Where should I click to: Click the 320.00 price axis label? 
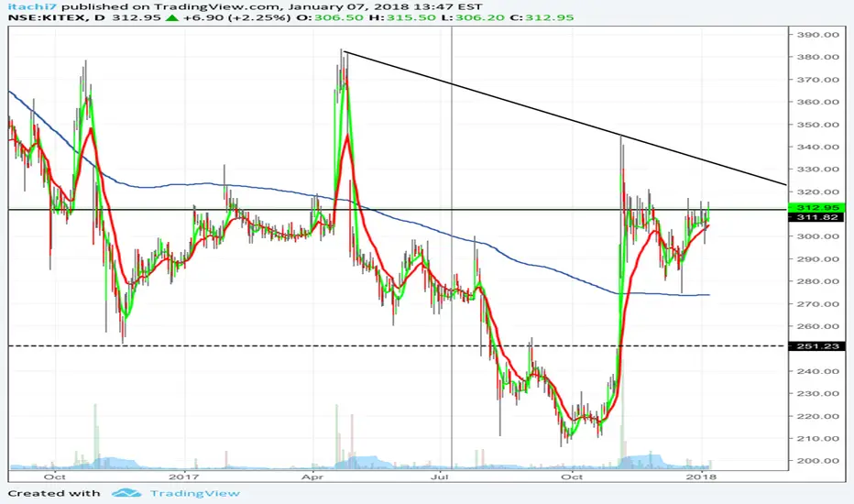pyautogui.click(x=817, y=192)
